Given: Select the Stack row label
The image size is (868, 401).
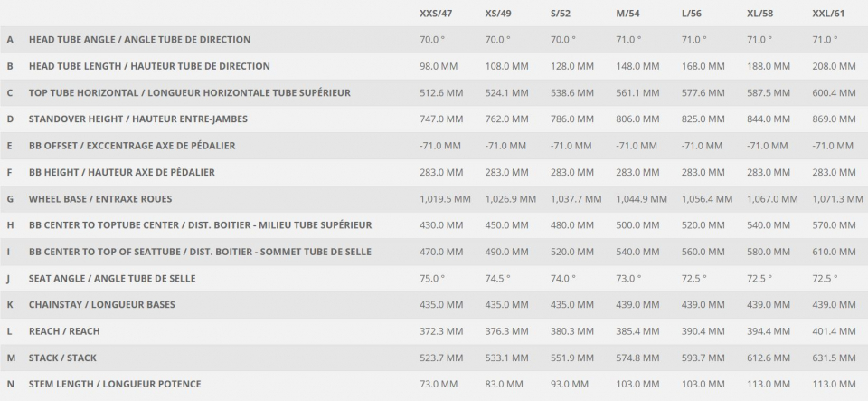Looking at the screenshot, I should tap(62, 358).
